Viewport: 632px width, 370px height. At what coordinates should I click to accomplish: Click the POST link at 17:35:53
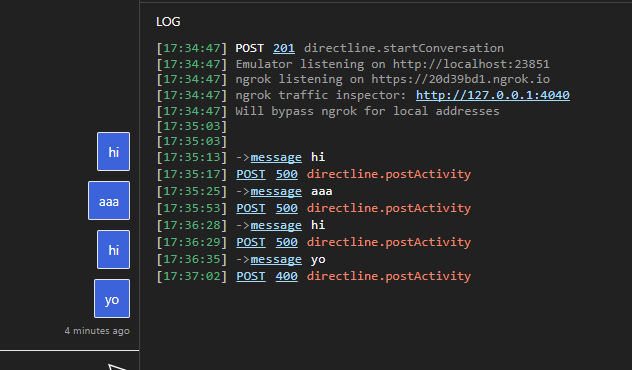coord(251,208)
